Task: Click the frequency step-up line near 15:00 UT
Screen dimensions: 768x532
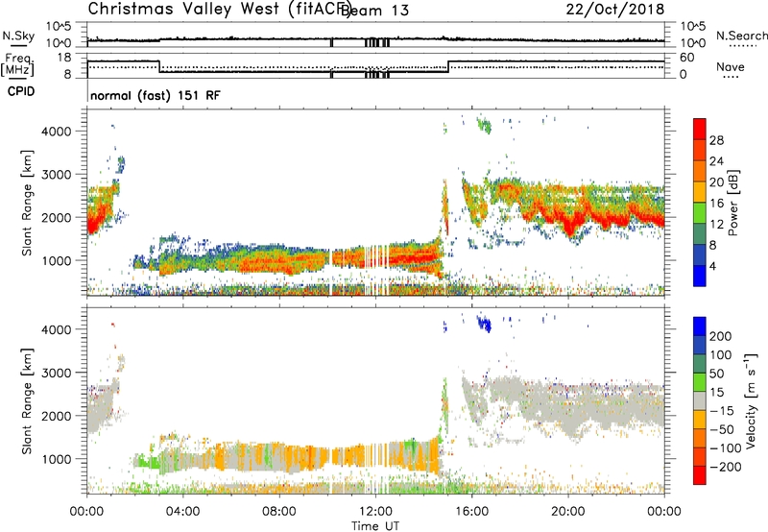Action: pyautogui.click(x=448, y=67)
